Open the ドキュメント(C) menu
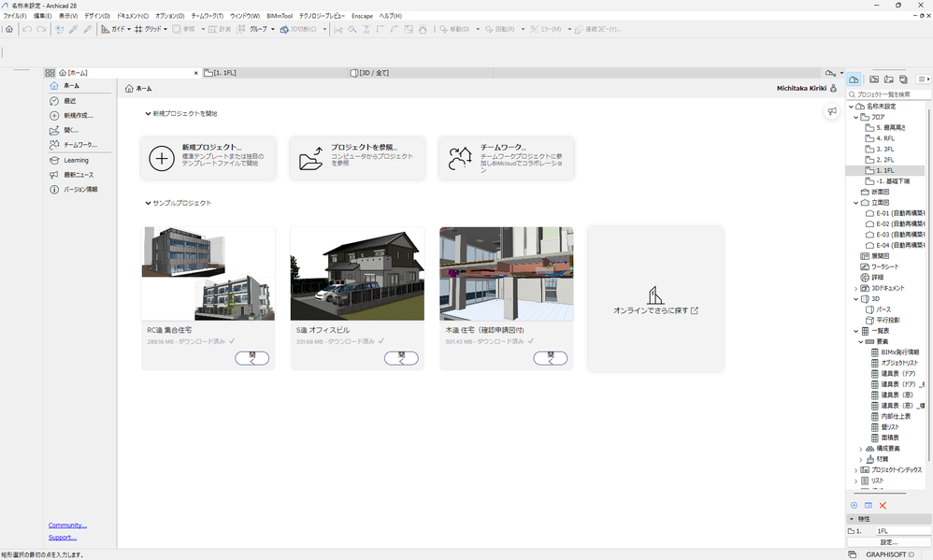This screenshot has height=560, width=933. coord(132,16)
